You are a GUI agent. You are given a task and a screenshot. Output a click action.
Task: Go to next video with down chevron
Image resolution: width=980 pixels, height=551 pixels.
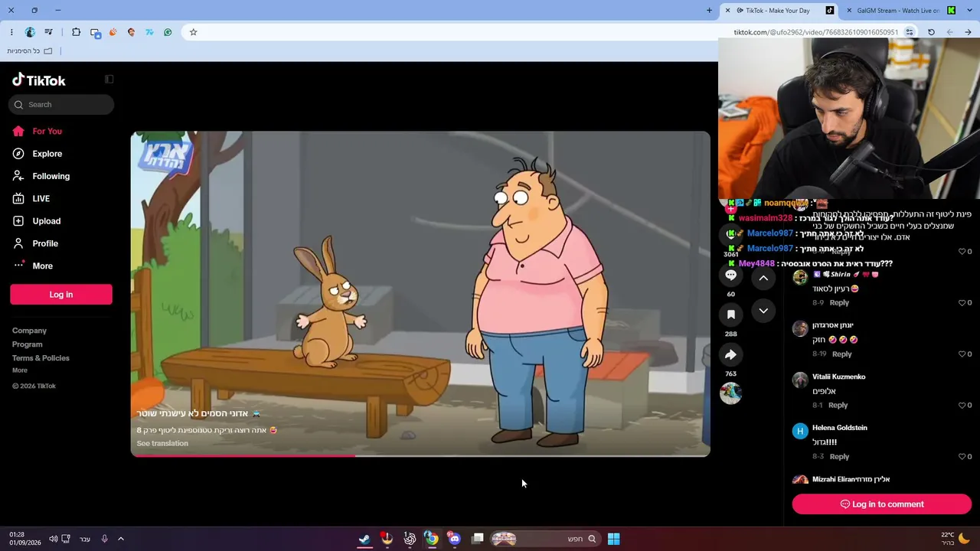[x=763, y=311]
